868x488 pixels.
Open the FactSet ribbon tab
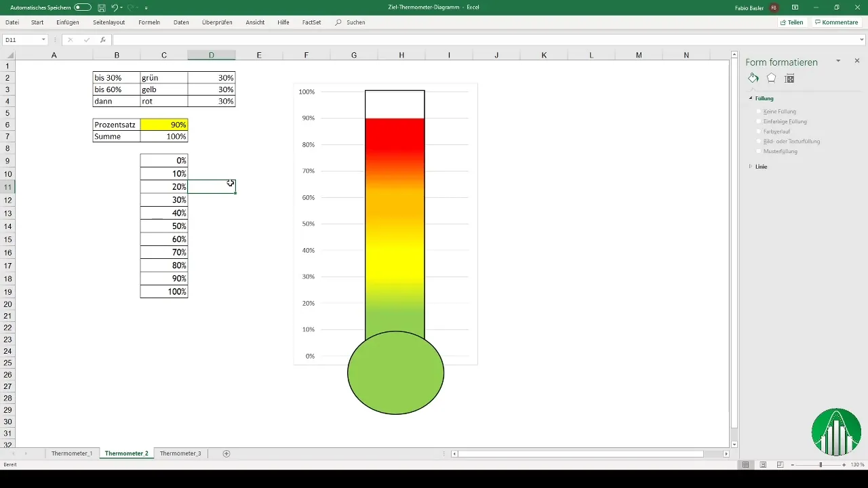pos(312,22)
